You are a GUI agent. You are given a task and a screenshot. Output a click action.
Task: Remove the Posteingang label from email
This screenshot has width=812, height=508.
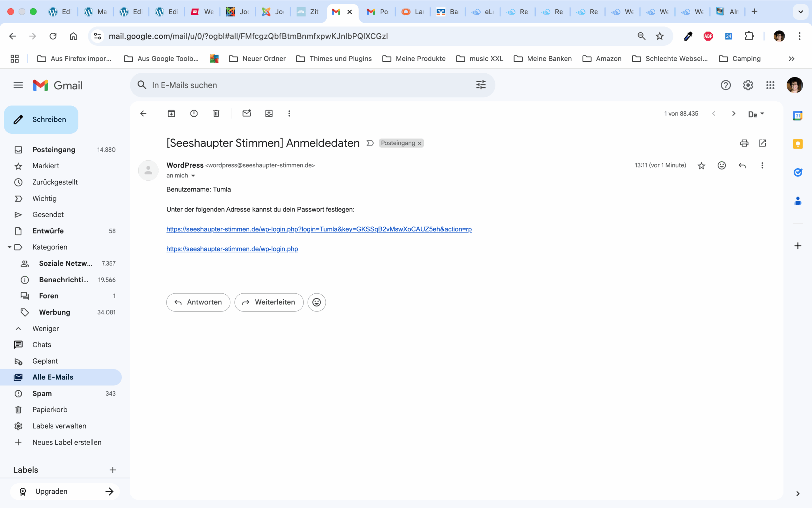point(419,144)
